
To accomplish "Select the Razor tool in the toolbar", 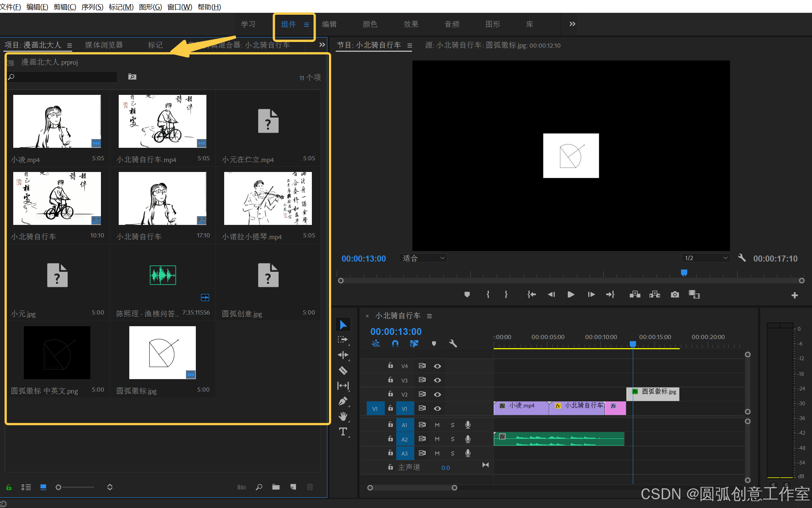I will (343, 370).
